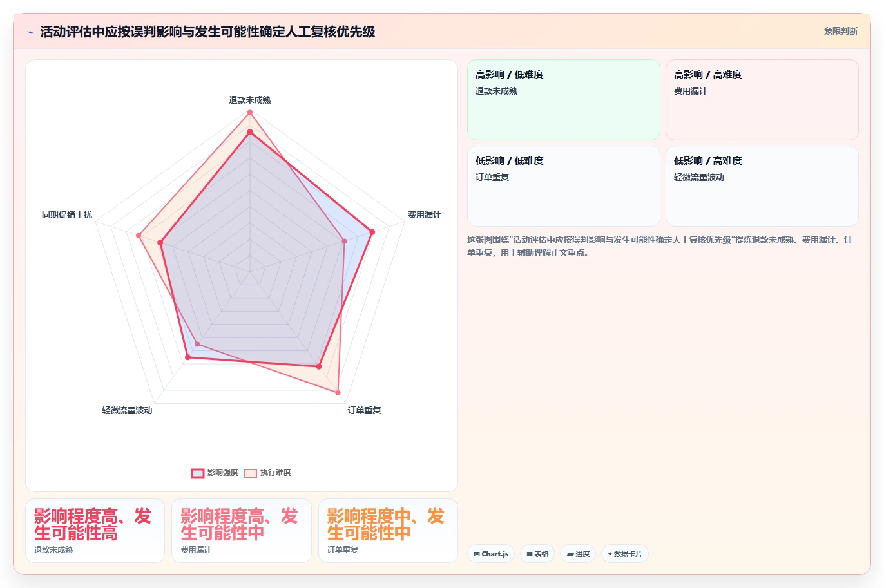The width and height of the screenshot is (884, 588).
Task: Toggle the 执行难度 legend series
Action: [268, 473]
